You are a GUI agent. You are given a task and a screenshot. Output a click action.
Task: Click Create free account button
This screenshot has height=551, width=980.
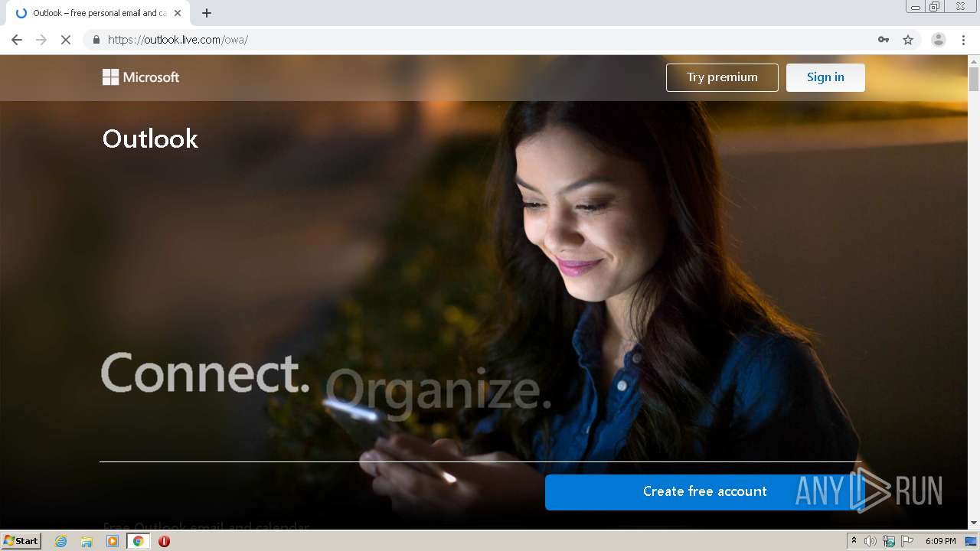click(705, 491)
